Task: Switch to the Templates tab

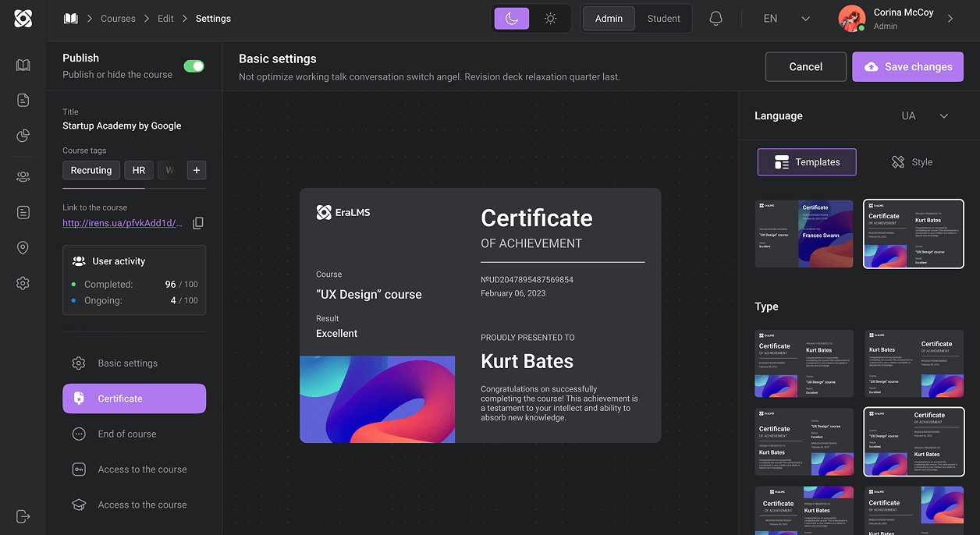Action: (x=807, y=162)
